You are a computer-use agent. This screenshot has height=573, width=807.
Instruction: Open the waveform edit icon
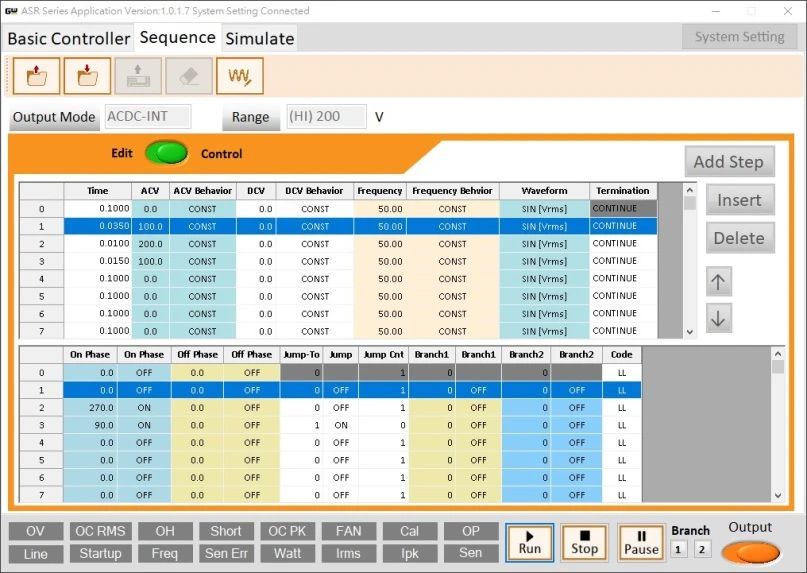[x=240, y=76]
